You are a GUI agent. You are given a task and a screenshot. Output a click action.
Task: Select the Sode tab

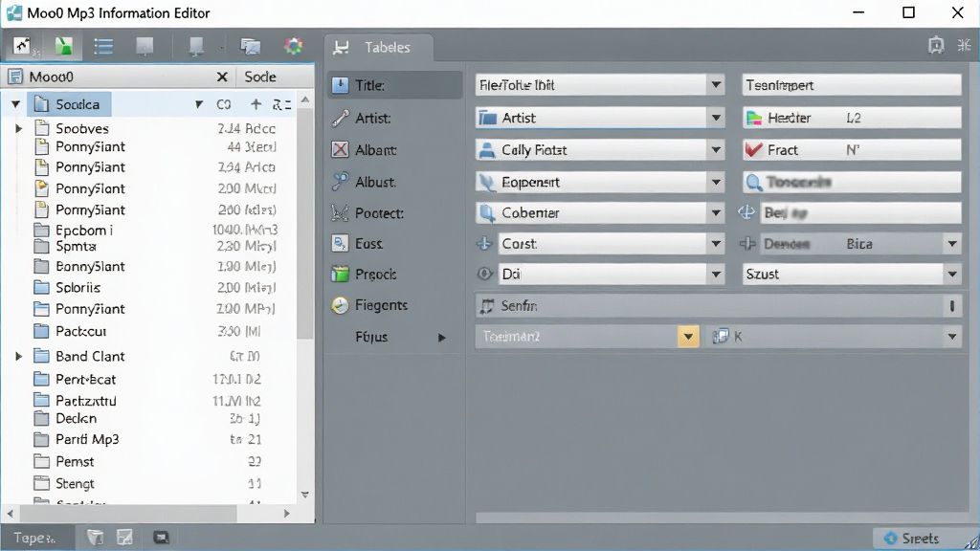point(260,77)
